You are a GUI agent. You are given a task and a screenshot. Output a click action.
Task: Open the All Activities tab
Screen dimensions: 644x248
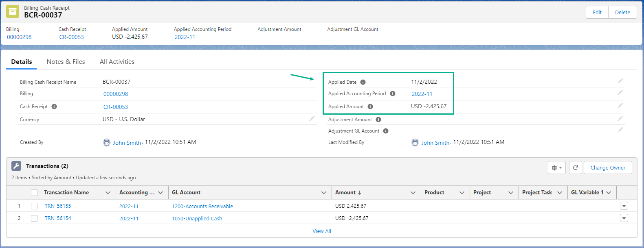point(117,62)
